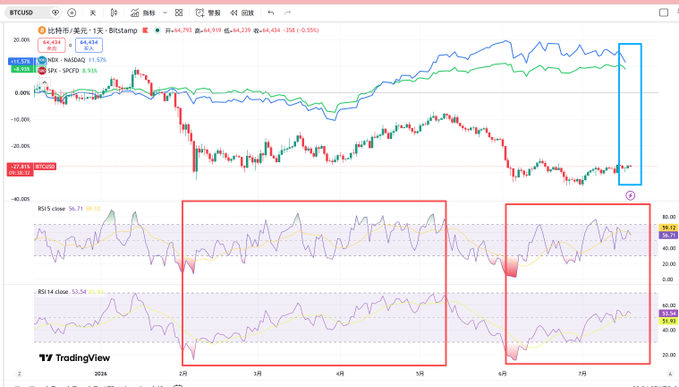The image size is (679, 387).
Task: Click the heart watchlist icon beside BTCUSD
Action: [55, 13]
